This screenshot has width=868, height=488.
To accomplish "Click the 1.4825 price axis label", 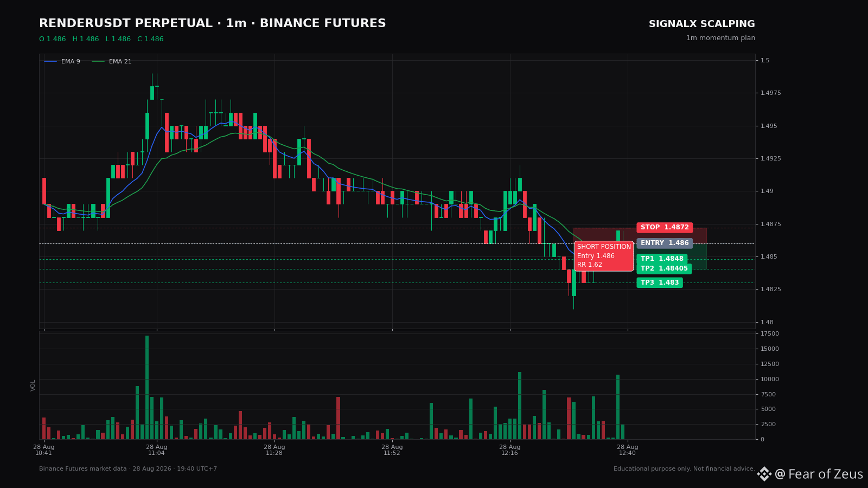I will 771,290.
